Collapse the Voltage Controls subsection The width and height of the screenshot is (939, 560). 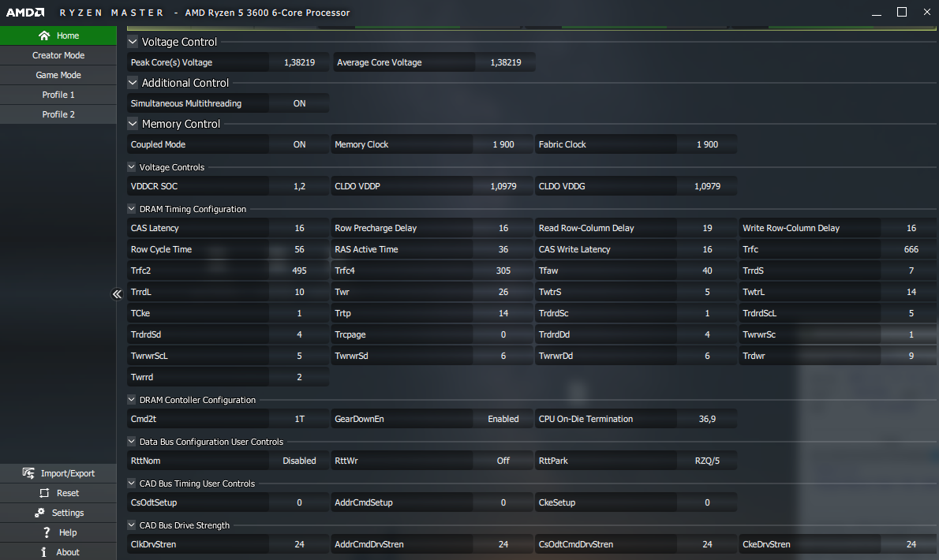[x=132, y=167]
